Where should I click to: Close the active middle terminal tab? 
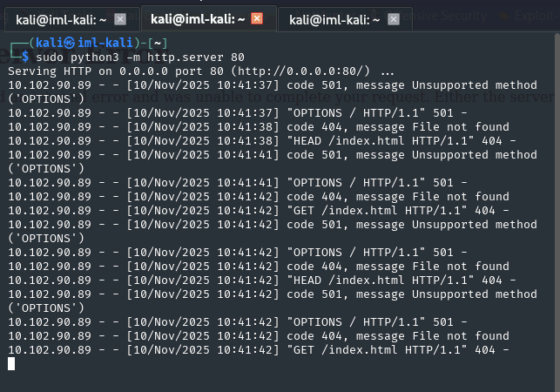[x=257, y=18]
